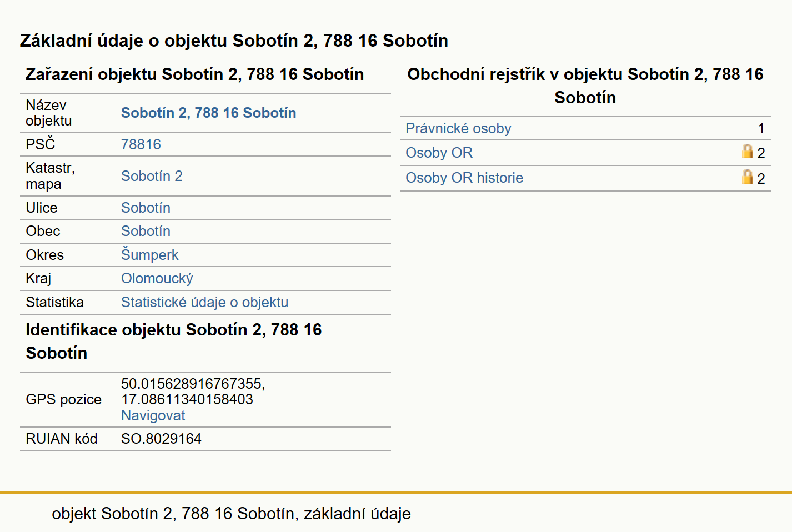The width and height of the screenshot is (792, 532).
Task: Click the count 2 in Osoby OR row
Action: point(761,153)
